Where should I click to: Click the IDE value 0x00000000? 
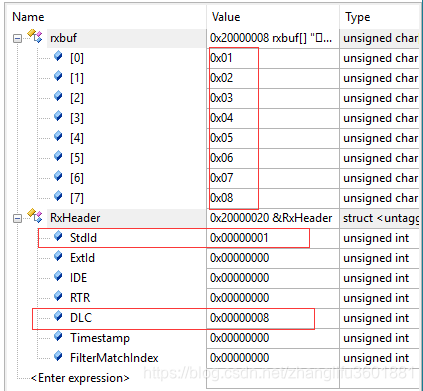239,278
